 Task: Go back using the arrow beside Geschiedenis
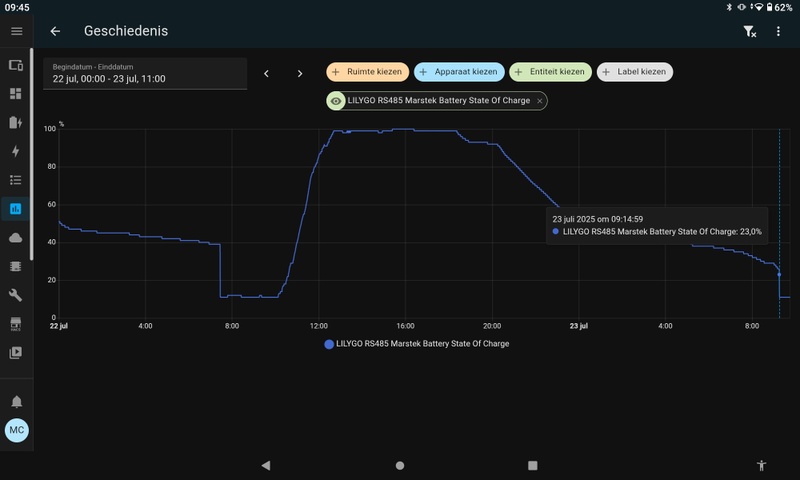55,31
